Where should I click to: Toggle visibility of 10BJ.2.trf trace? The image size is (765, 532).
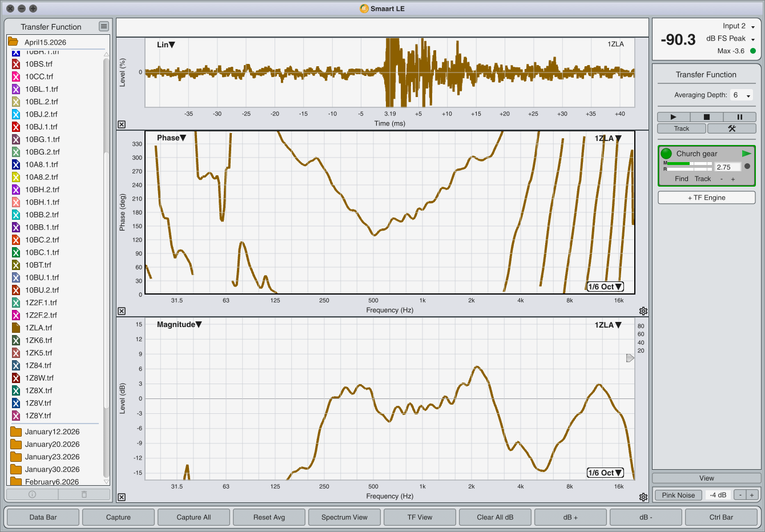tap(16, 114)
